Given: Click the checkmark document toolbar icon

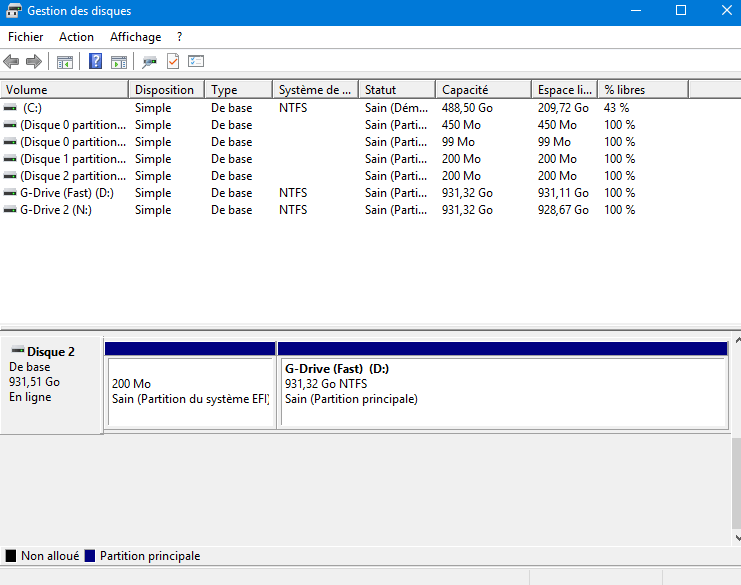Looking at the screenshot, I should [x=173, y=62].
